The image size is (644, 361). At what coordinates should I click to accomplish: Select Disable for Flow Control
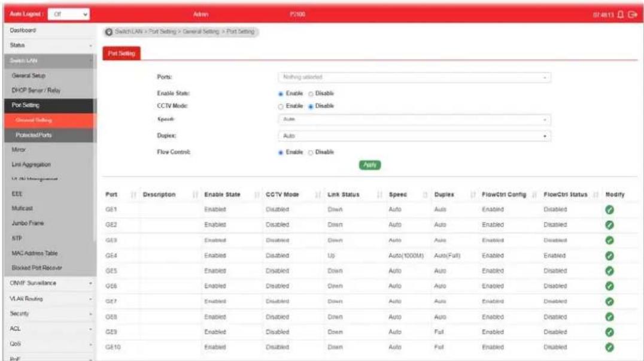tap(311, 153)
